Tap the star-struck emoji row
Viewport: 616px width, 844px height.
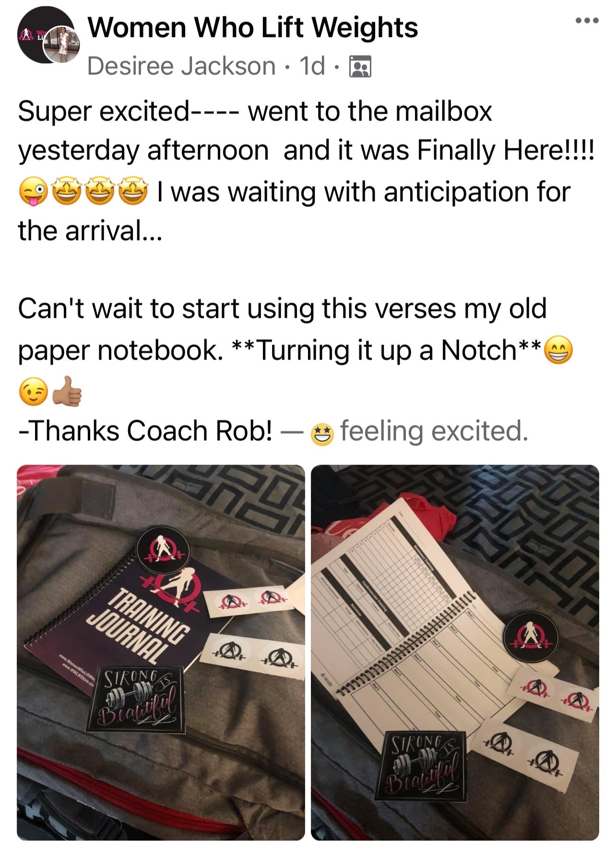tap(100, 192)
